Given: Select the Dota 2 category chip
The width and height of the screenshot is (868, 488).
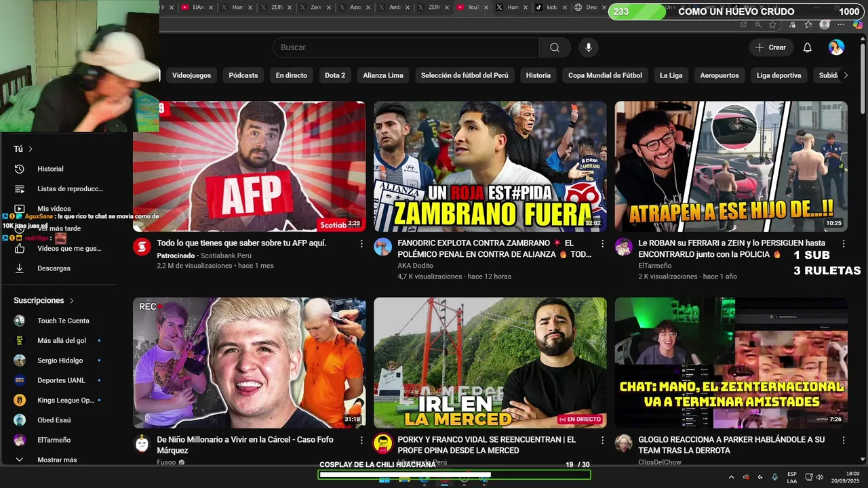Looking at the screenshot, I should (x=335, y=75).
